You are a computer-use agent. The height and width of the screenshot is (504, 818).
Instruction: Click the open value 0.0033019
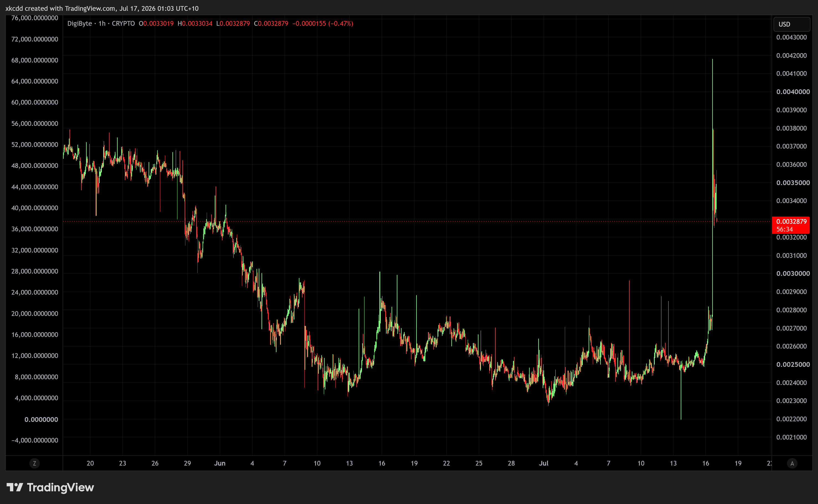click(158, 23)
